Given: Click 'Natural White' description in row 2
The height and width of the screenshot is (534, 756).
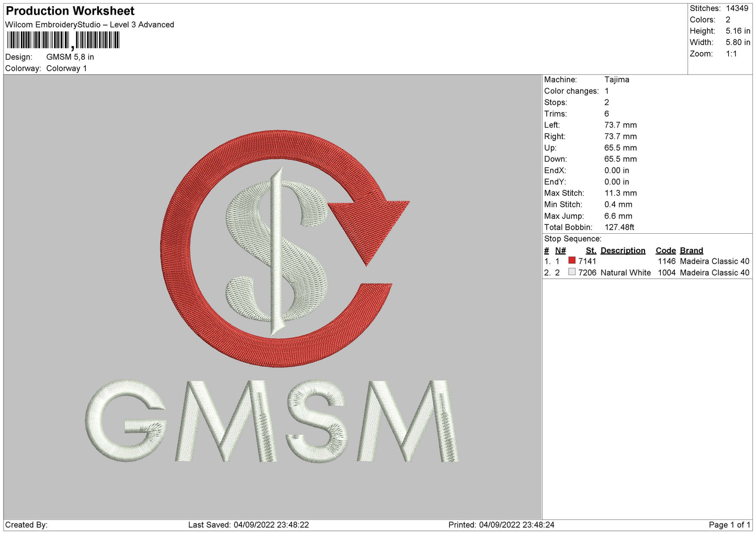Looking at the screenshot, I should [626, 273].
